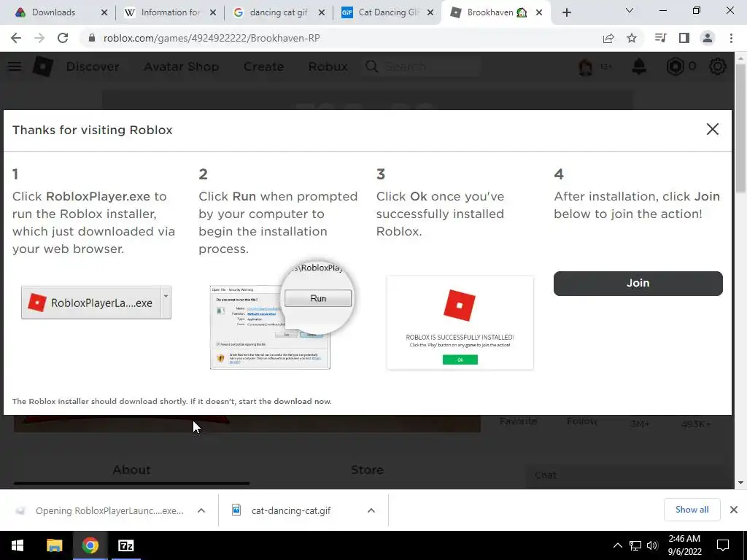Click the Roblox avatar profile icon
Viewport: 747px width, 560px height.
[x=586, y=66]
